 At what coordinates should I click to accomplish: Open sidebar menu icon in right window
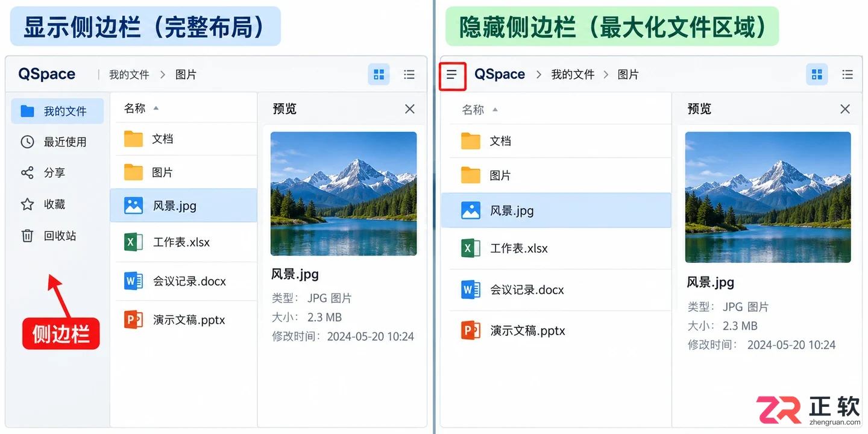452,75
